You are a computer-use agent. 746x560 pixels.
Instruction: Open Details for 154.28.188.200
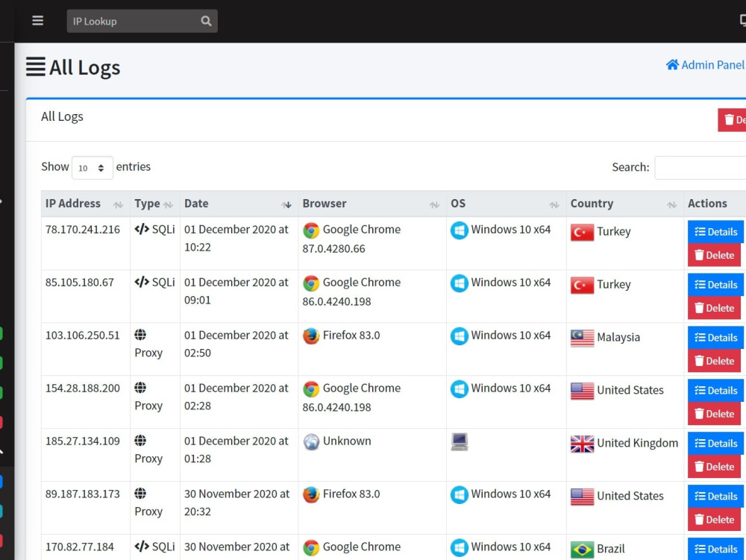(715, 390)
